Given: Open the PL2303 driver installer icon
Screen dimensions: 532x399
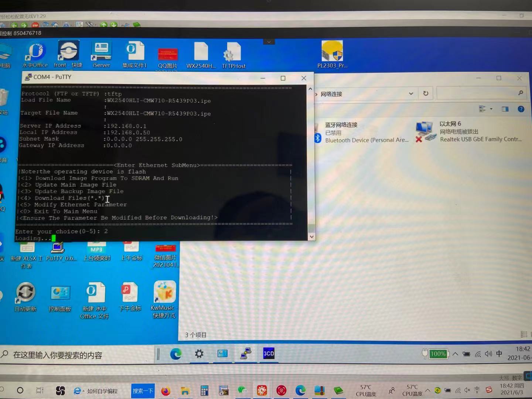Looking at the screenshot, I should click(x=332, y=55).
